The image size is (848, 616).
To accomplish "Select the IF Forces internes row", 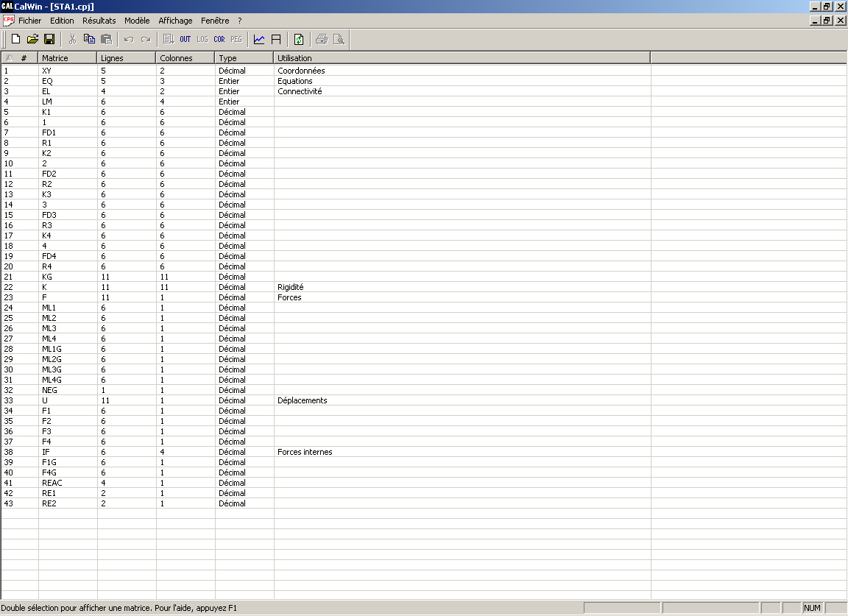I will [x=46, y=452].
